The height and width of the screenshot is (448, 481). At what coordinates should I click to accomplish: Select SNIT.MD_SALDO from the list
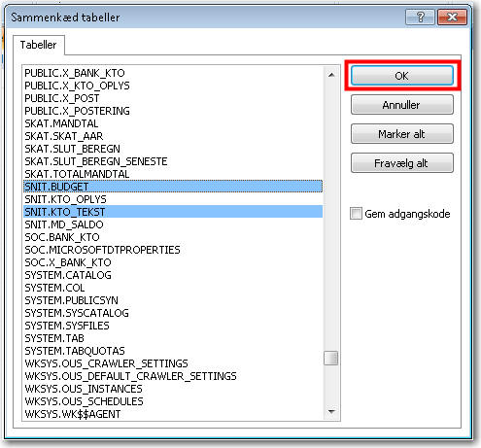point(173,224)
